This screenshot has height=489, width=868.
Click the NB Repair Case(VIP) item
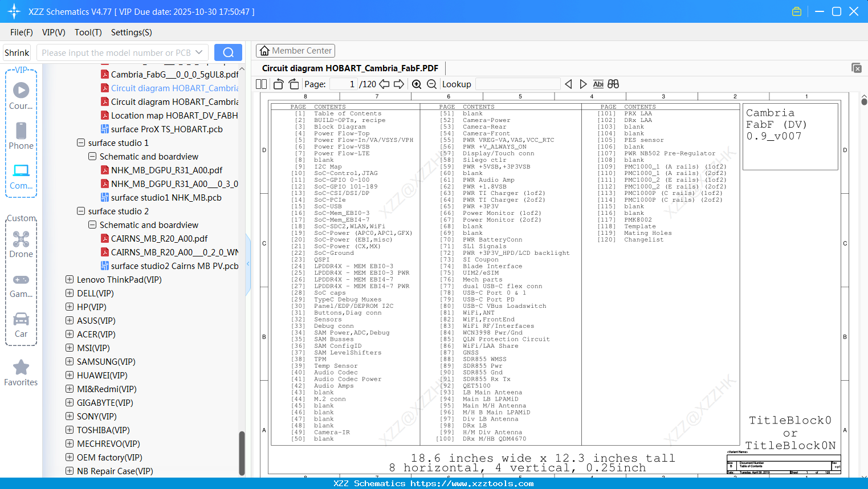coord(115,471)
